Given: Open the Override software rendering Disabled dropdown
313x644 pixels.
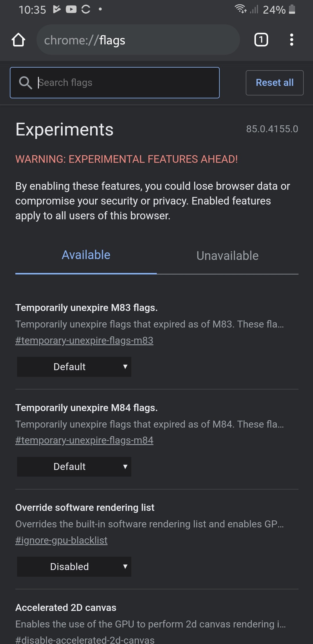Looking at the screenshot, I should point(74,567).
